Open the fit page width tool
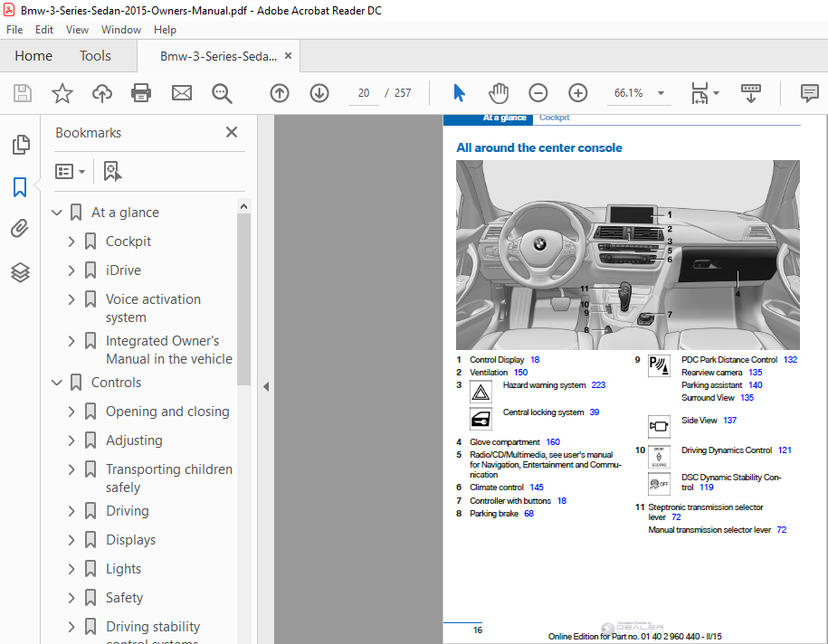The width and height of the screenshot is (828, 644). click(700, 93)
